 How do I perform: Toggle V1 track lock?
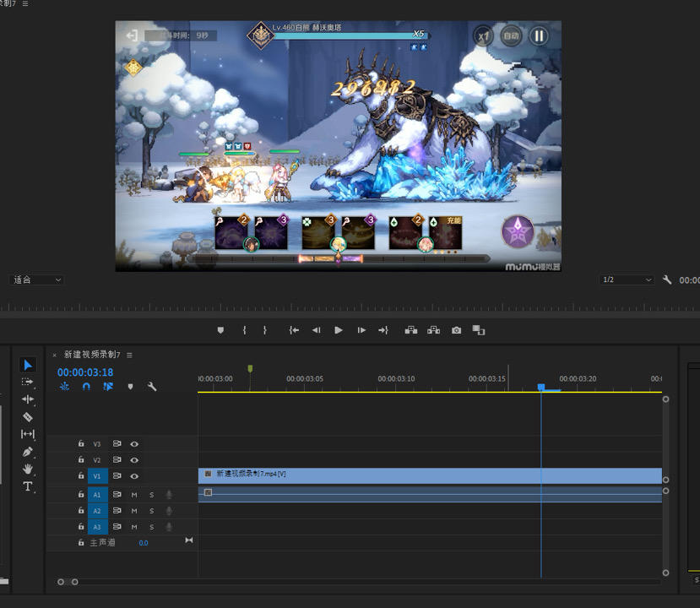pyautogui.click(x=81, y=475)
